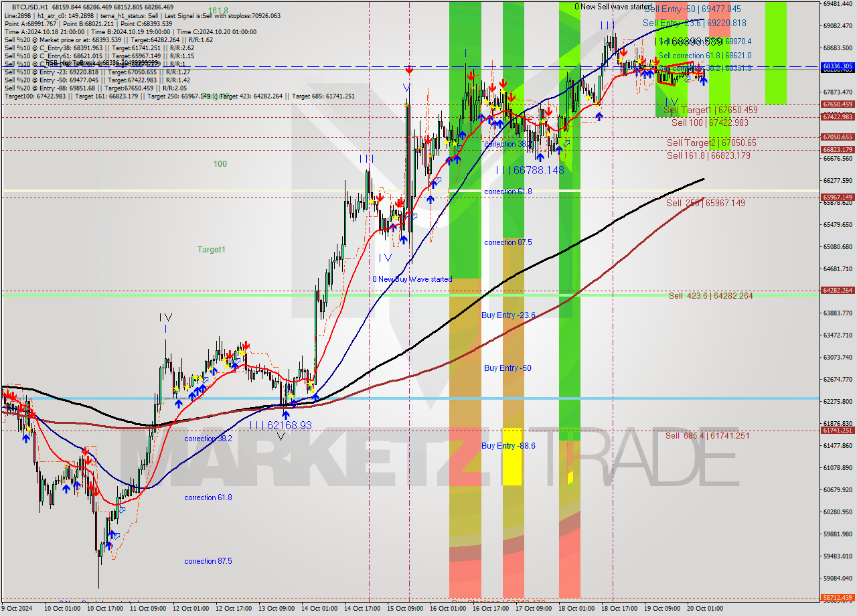This screenshot has width=857, height=616.
Task: Click the 'Sell 161.8 | 66823.179' label
Action: pyautogui.click(x=708, y=155)
